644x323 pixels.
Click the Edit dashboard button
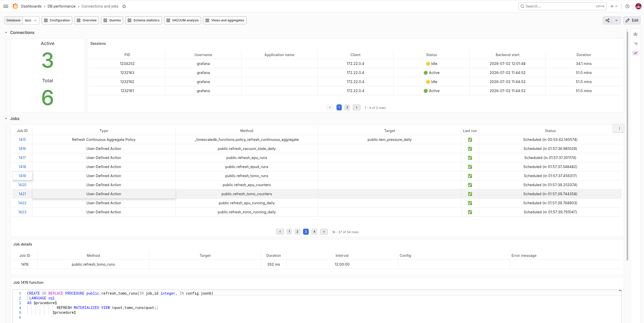(x=632, y=20)
